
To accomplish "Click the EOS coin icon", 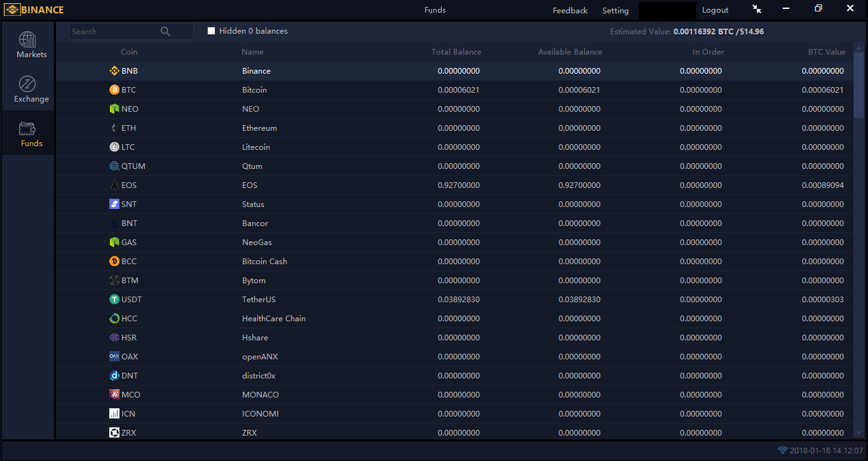I will pyautogui.click(x=114, y=185).
